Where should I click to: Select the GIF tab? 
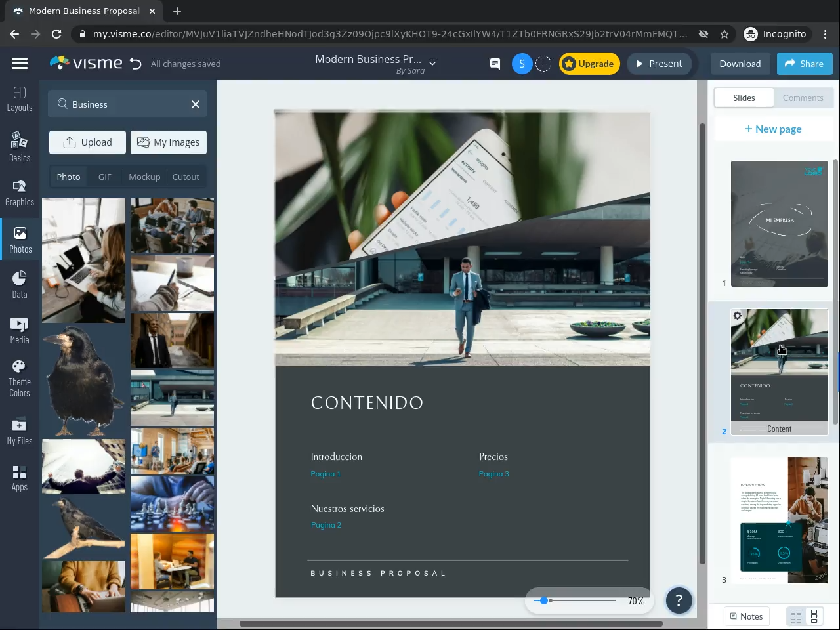click(x=105, y=177)
